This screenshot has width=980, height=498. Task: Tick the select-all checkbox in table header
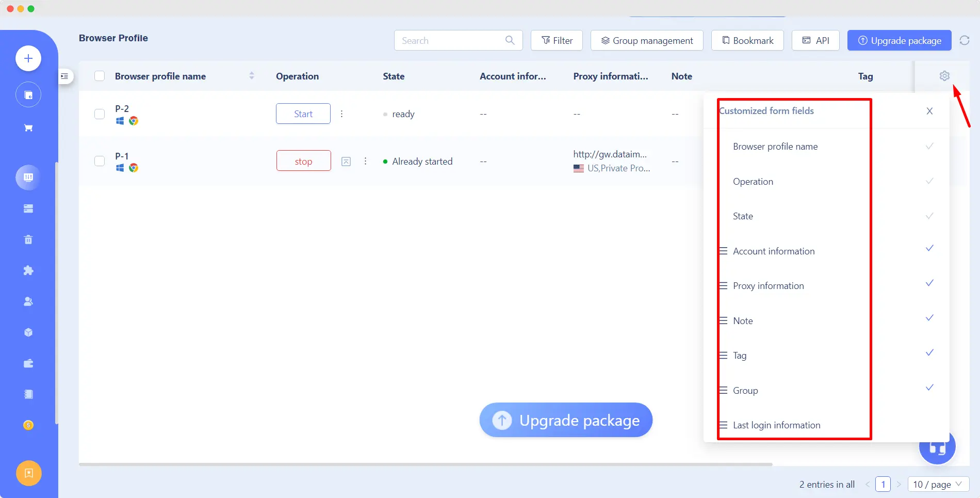click(100, 76)
